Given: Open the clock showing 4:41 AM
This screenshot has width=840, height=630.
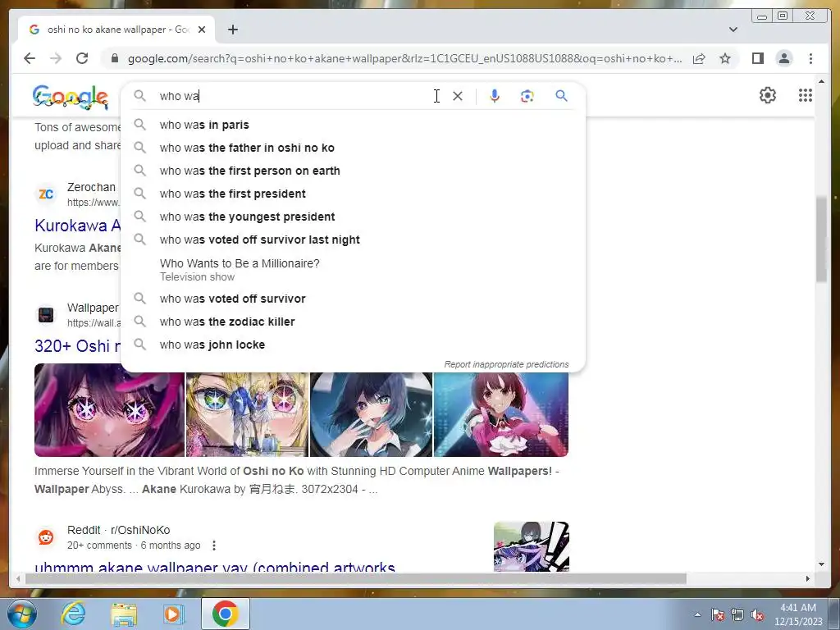Looking at the screenshot, I should click(797, 614).
